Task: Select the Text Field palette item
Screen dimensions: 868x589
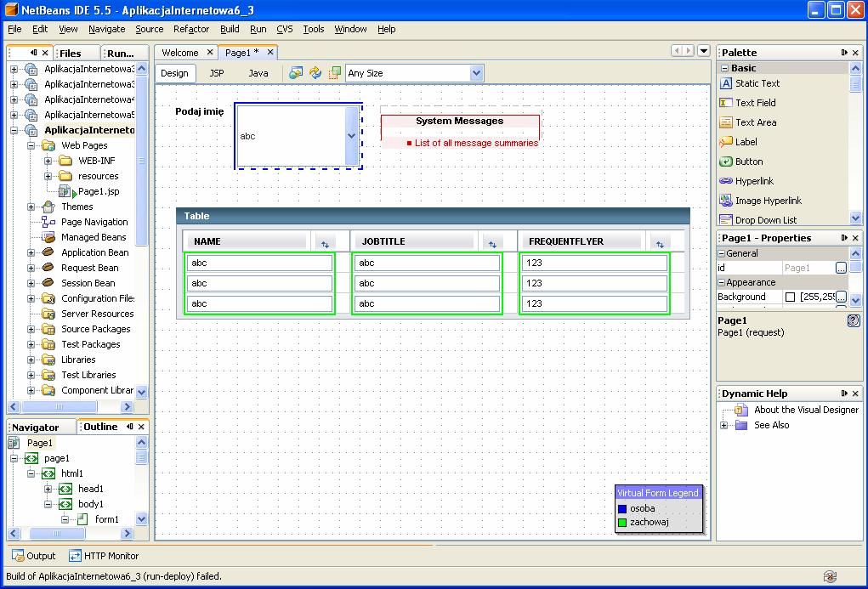Action: pos(747,102)
